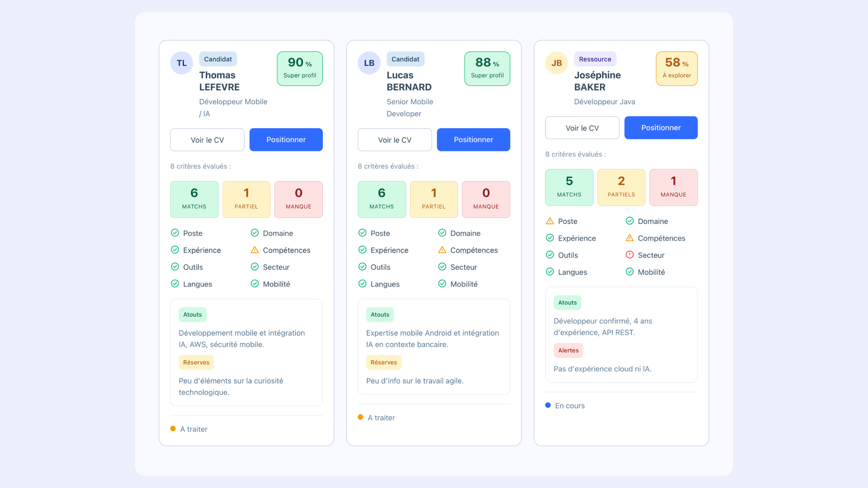Click the check icon next to Langues on Thomas Lefevre's card
868x488 pixels.
point(175,284)
